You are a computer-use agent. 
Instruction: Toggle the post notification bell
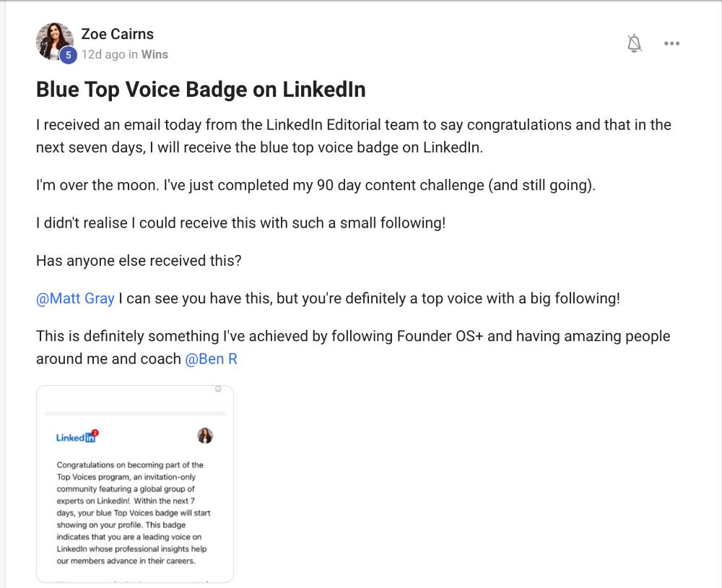(x=634, y=43)
